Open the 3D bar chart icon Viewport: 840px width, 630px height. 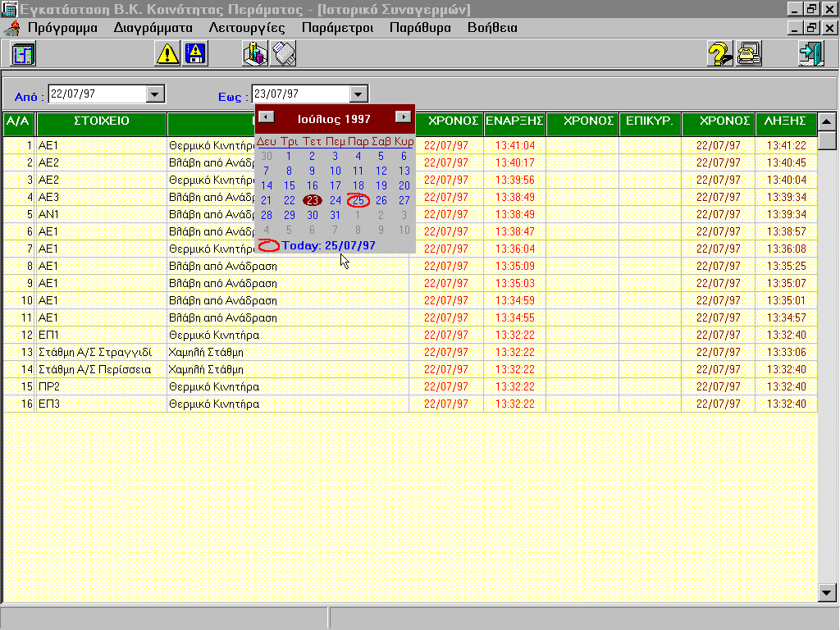(x=255, y=54)
